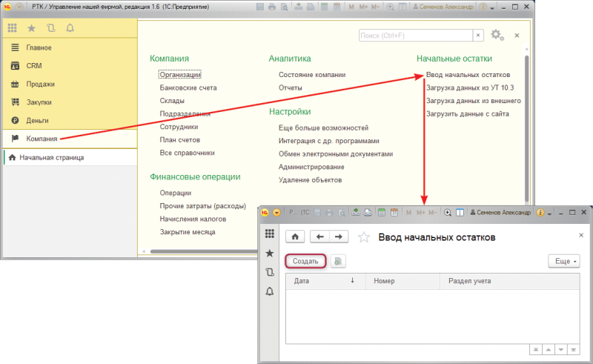Viewport: 593px width, 364px height.
Task: Open favorites star in main window panel
Action: tap(31, 28)
